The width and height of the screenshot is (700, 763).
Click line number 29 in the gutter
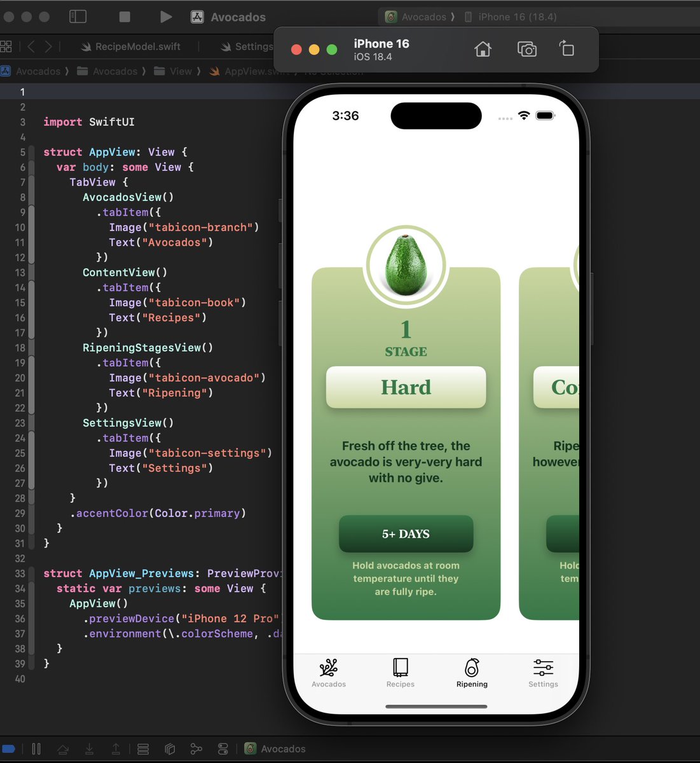click(x=20, y=513)
